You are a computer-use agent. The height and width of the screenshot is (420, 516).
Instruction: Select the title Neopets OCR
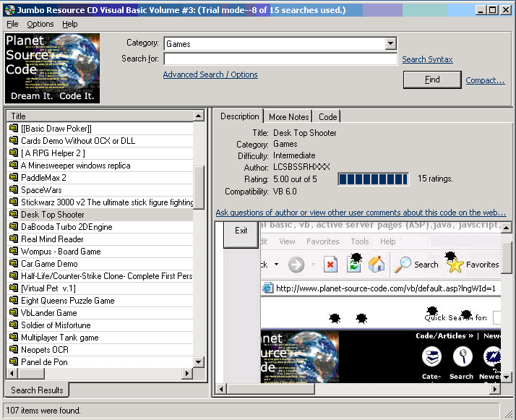click(45, 350)
